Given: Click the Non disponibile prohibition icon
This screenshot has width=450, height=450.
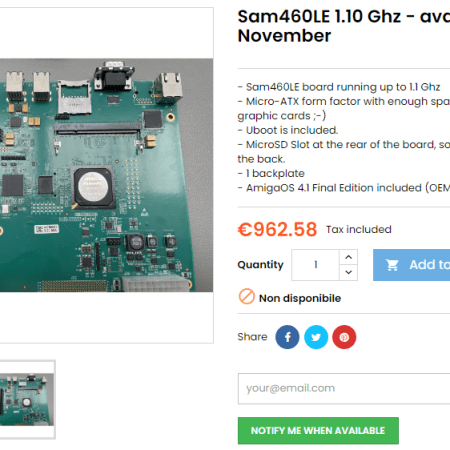Looking at the screenshot, I should pyautogui.click(x=247, y=296).
